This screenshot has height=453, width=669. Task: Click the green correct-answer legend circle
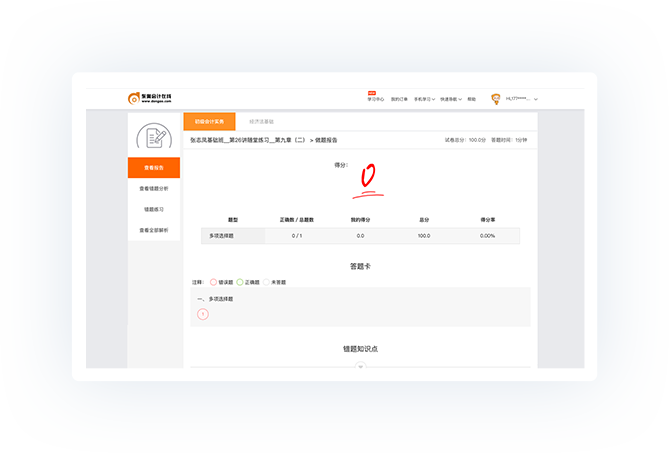pos(240,282)
